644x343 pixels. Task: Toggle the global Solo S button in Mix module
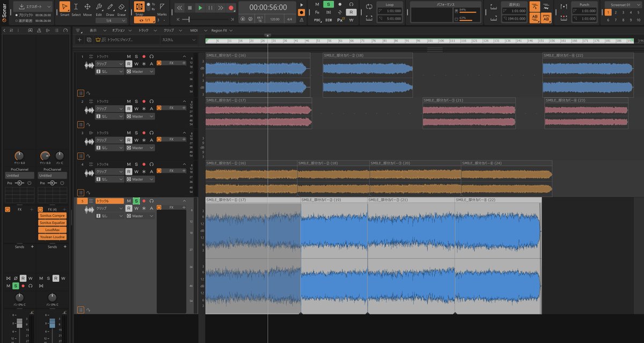tap(328, 4)
